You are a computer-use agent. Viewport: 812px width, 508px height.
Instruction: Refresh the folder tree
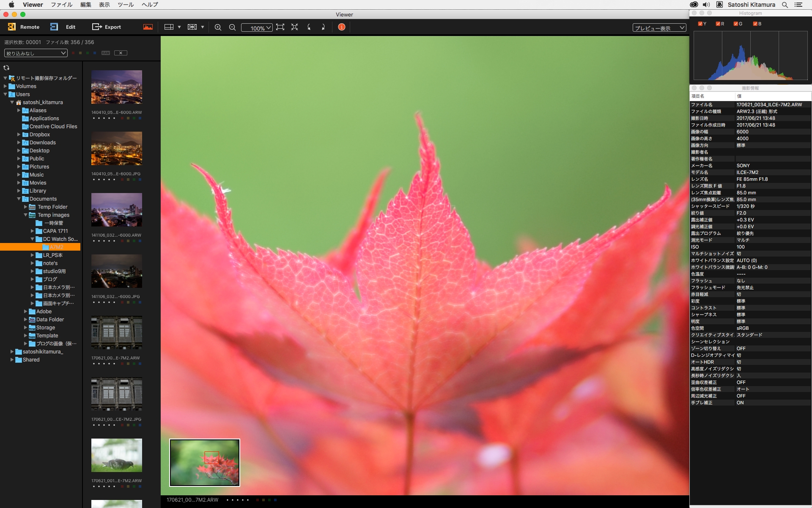point(6,68)
